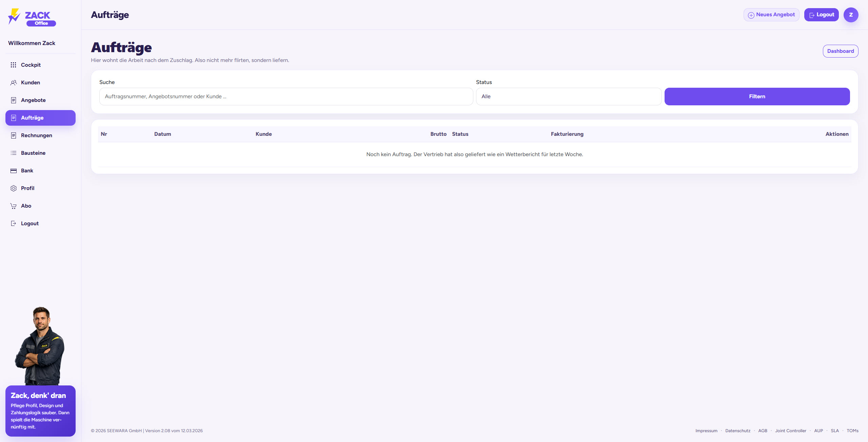868x442 pixels.
Task: Click the top bar Logout button
Action: [x=821, y=15]
